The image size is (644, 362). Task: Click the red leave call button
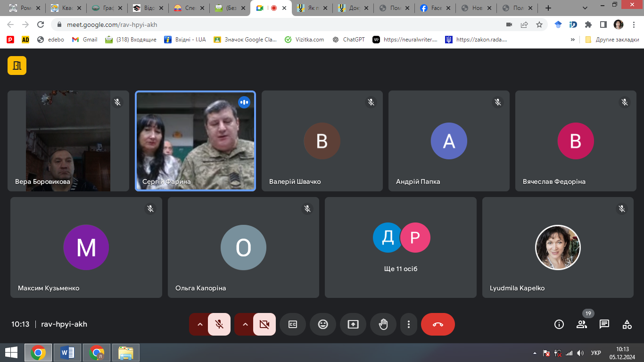point(438,324)
